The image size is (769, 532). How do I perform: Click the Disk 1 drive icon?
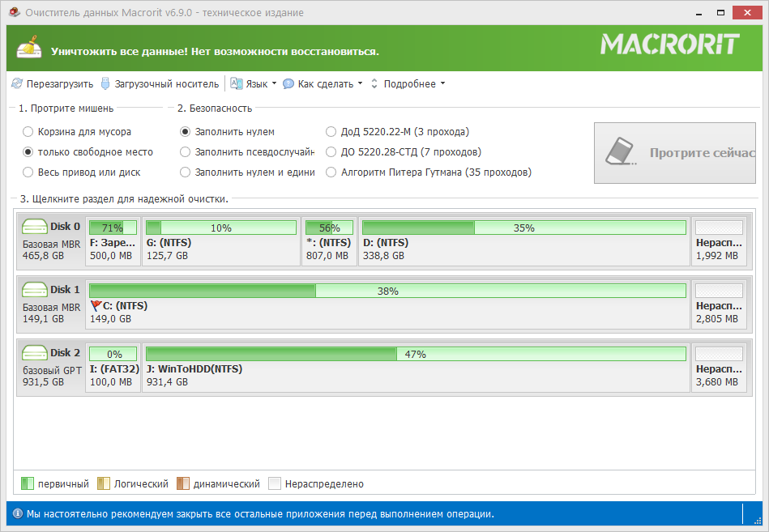click(34, 290)
